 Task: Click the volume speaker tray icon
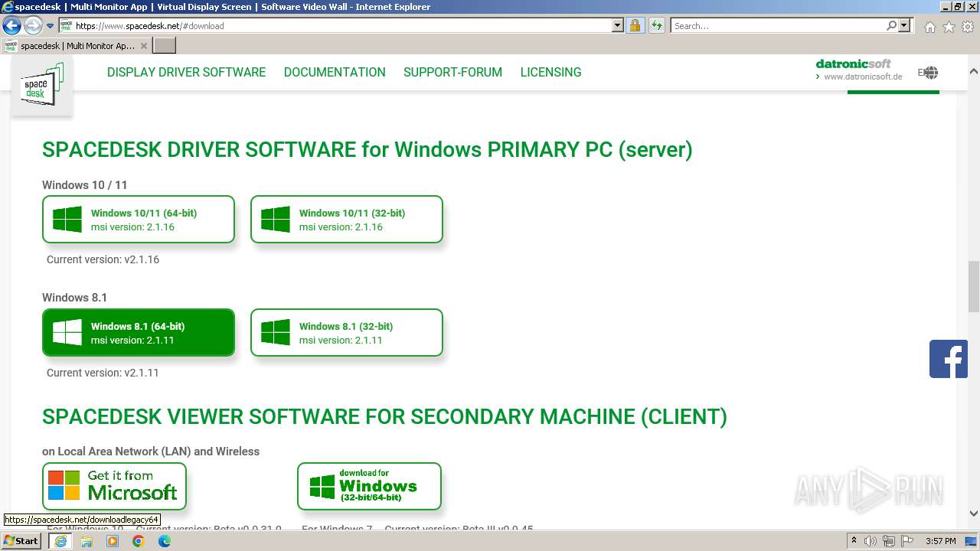click(871, 541)
